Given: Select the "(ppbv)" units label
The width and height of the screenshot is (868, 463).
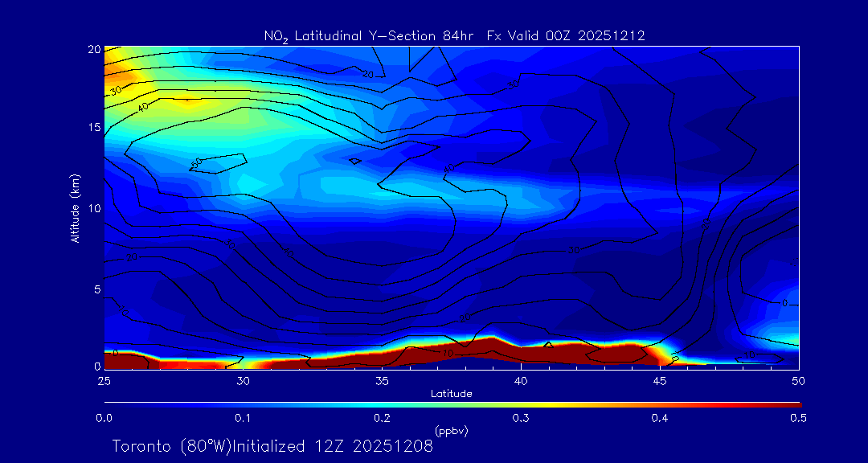Looking at the screenshot, I should click(452, 430).
